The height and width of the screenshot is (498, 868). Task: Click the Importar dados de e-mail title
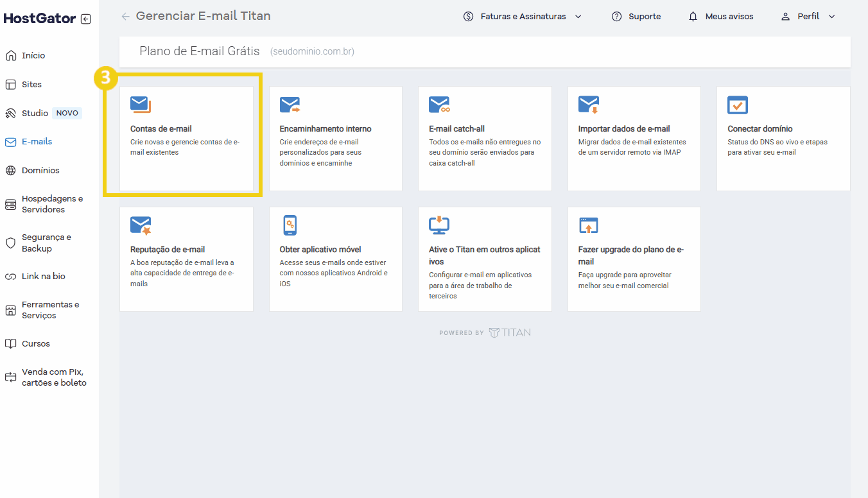pyautogui.click(x=624, y=129)
